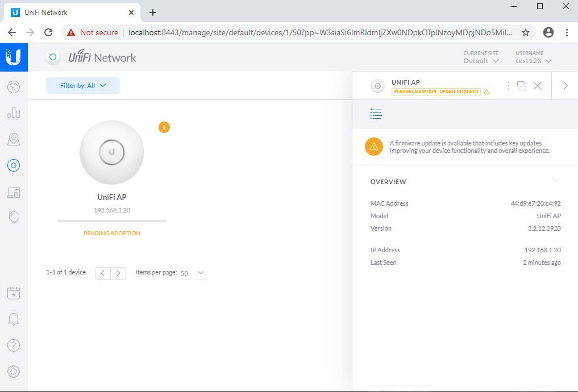The image size is (578, 392).
Task: Click the Pending Adoption status badge
Action: [x=415, y=91]
